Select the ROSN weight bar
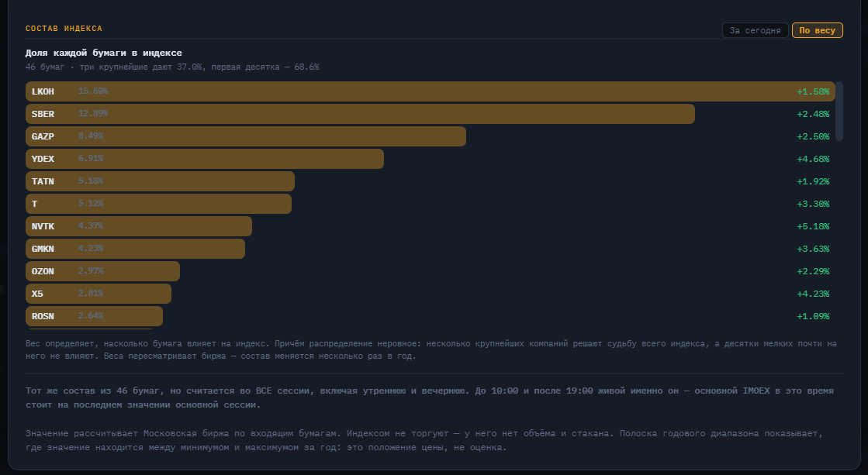The width and height of the screenshot is (868, 475). 94,316
